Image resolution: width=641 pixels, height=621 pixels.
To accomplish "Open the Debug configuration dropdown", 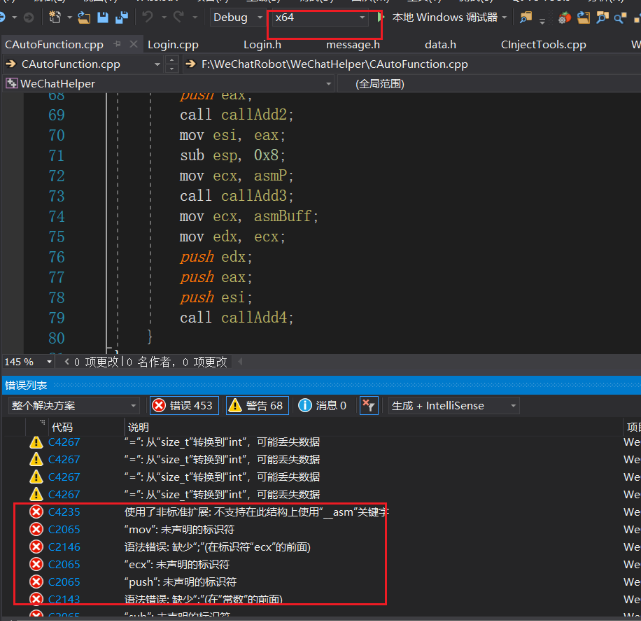I will [237, 18].
